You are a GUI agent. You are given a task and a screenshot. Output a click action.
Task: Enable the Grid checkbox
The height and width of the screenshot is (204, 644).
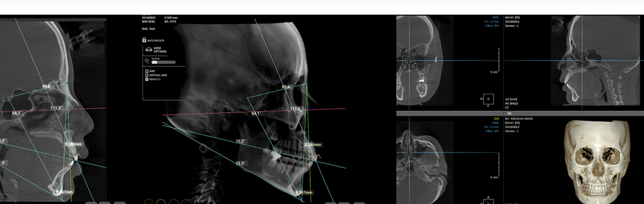(x=147, y=71)
